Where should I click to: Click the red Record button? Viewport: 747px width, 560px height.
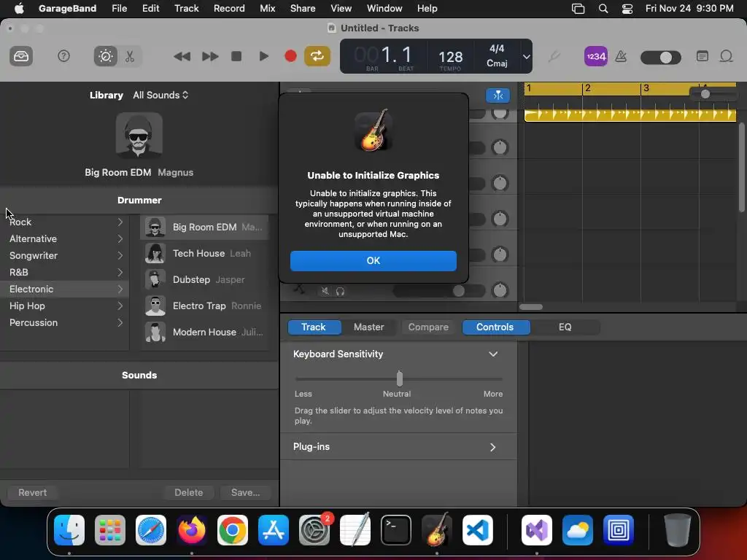click(x=290, y=57)
